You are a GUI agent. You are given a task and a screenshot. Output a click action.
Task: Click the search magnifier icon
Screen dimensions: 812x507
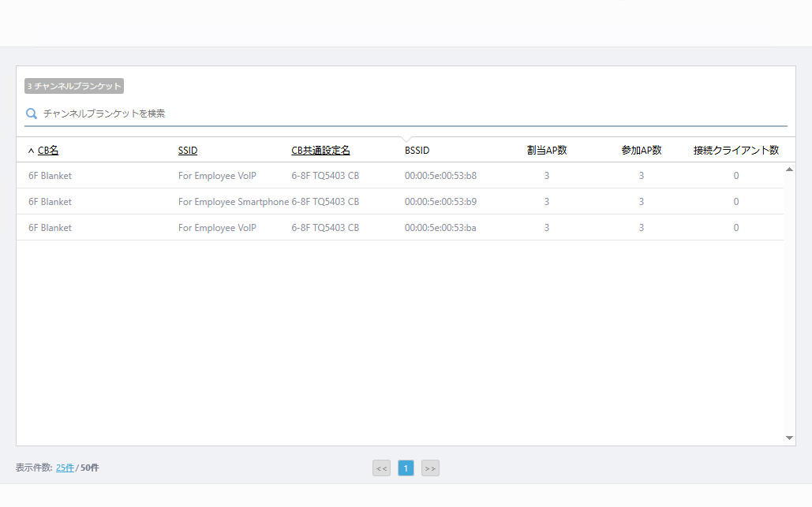coord(32,114)
